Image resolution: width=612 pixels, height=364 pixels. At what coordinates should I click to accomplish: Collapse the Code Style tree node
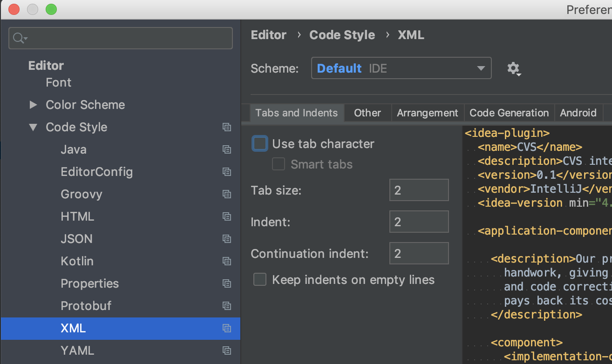tap(33, 127)
